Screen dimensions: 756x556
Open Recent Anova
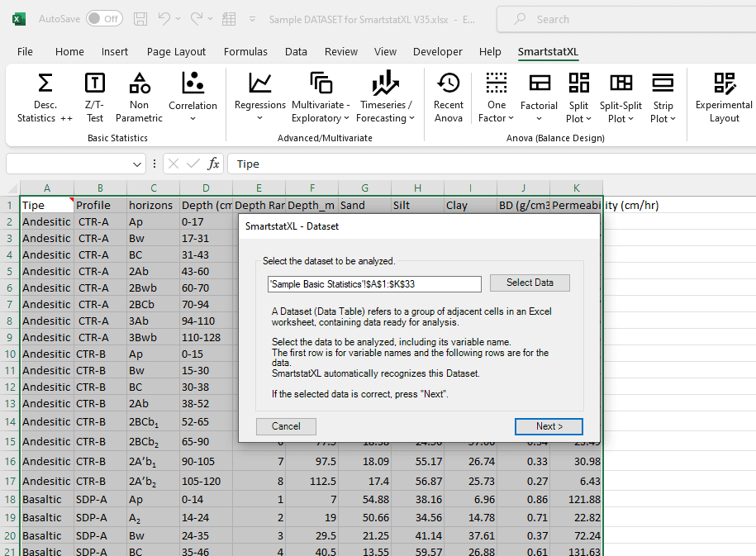pos(449,97)
